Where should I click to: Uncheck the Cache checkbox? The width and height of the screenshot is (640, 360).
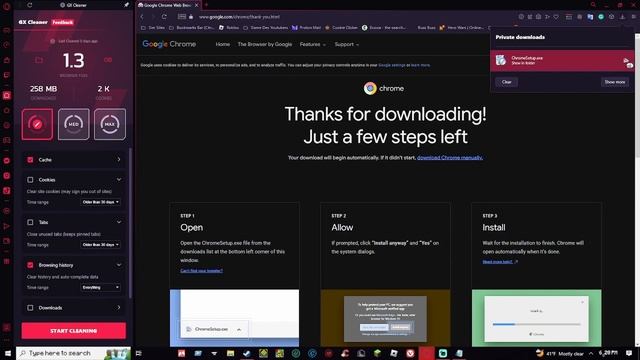pyautogui.click(x=30, y=160)
